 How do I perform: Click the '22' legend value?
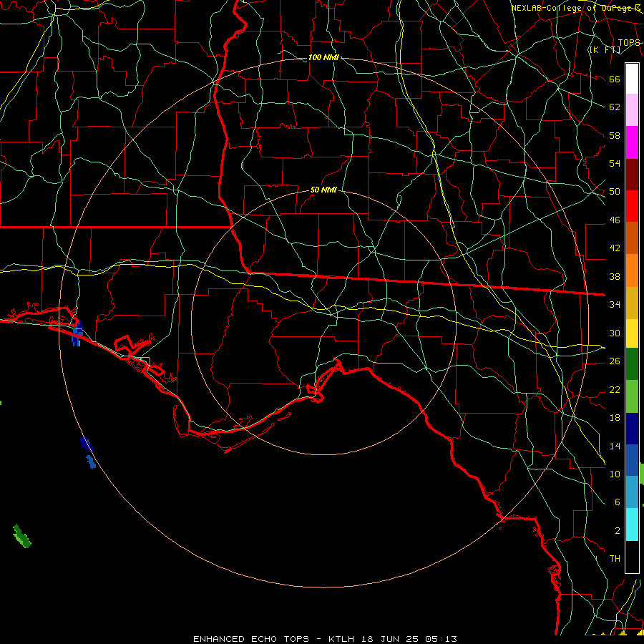(x=615, y=389)
